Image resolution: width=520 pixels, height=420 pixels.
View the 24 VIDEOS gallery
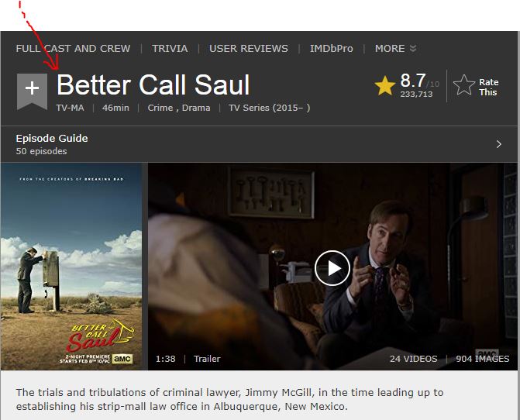click(414, 359)
